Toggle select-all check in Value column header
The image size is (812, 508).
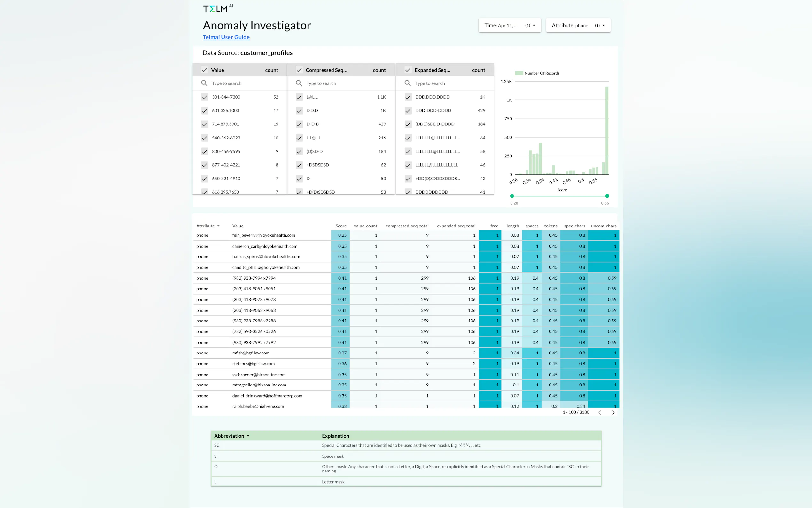click(204, 70)
